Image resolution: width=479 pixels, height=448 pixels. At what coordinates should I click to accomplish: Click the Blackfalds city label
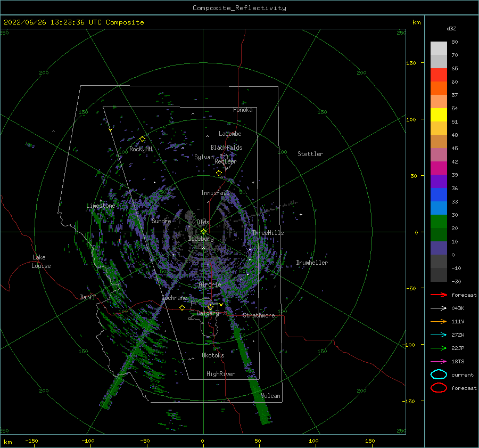pyautogui.click(x=226, y=148)
